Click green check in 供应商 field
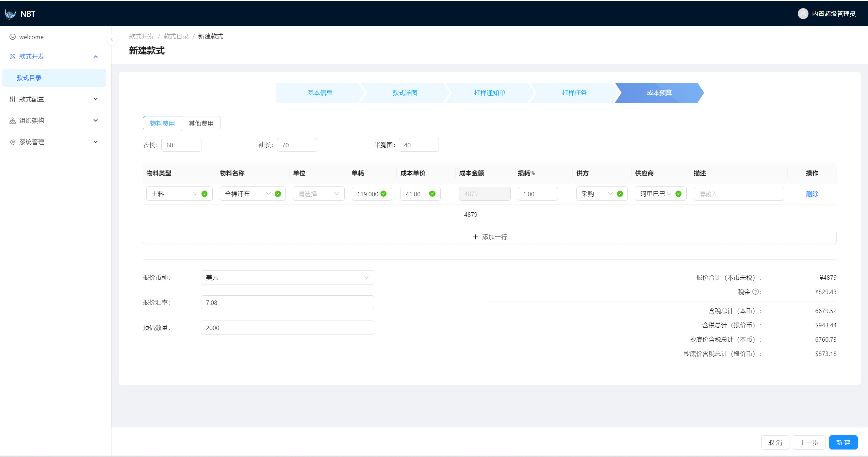This screenshot has height=457, width=868. [x=678, y=194]
